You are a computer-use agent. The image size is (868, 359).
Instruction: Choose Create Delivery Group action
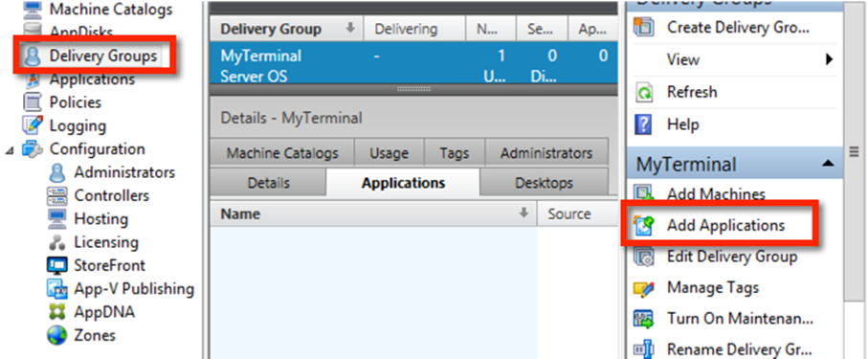pyautogui.click(x=739, y=27)
